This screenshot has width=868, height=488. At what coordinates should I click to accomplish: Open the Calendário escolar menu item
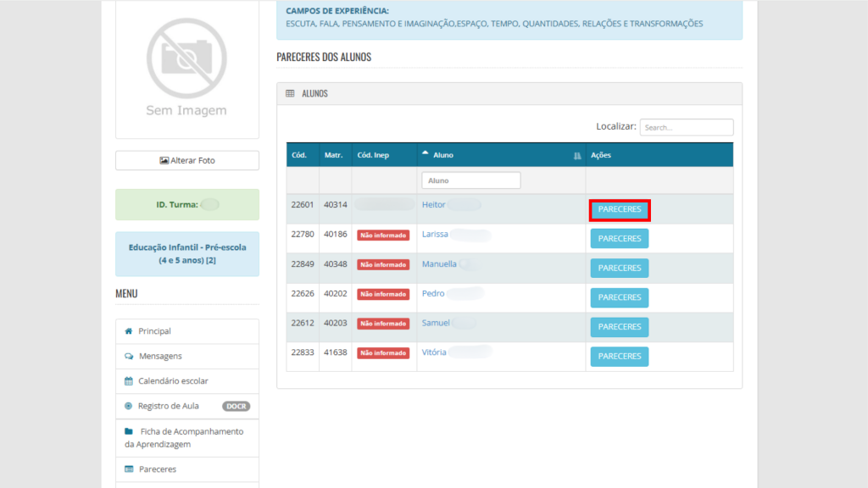click(173, 381)
